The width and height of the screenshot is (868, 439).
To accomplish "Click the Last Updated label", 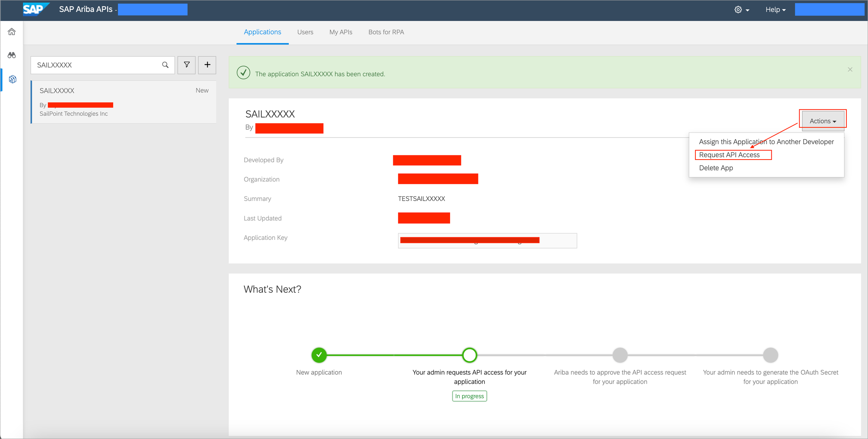I will click(263, 218).
